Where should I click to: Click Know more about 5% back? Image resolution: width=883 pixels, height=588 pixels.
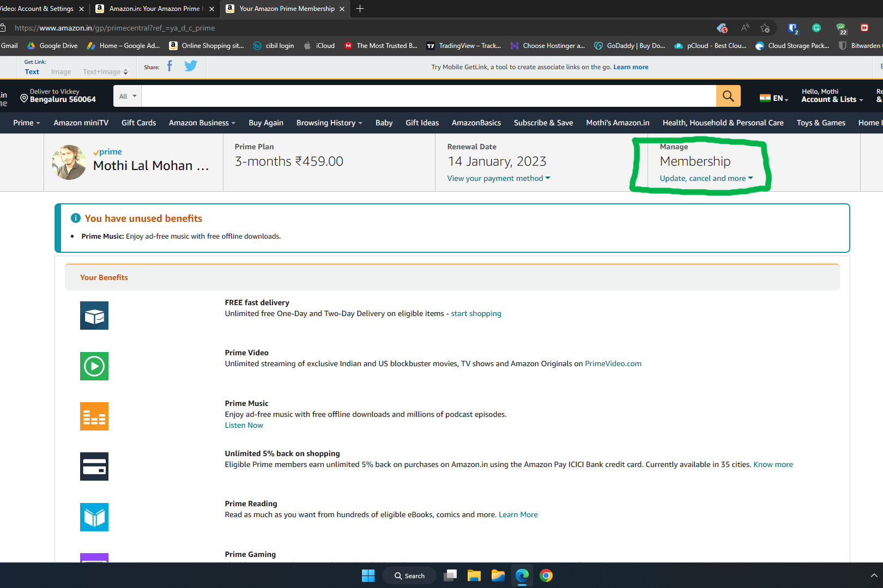(773, 464)
